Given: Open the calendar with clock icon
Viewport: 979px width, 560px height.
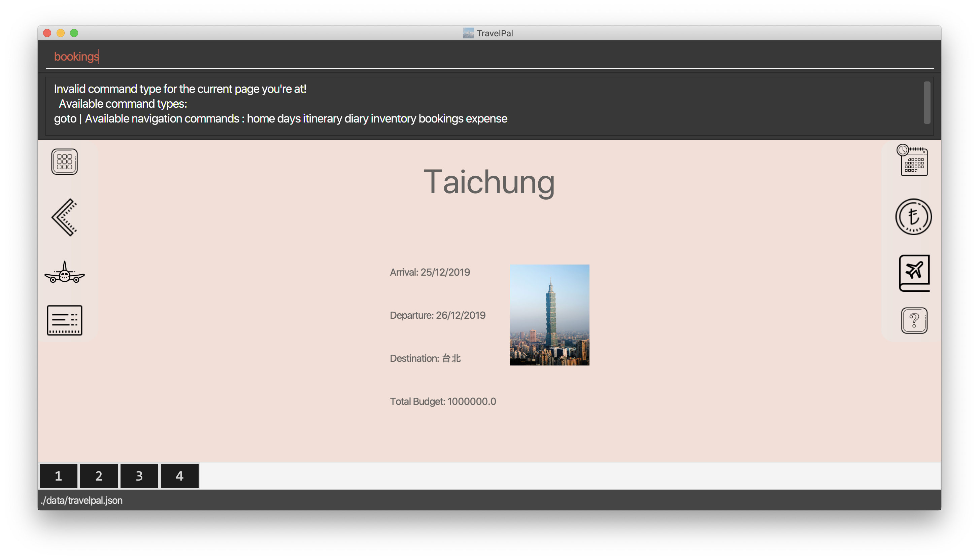Looking at the screenshot, I should [x=914, y=160].
